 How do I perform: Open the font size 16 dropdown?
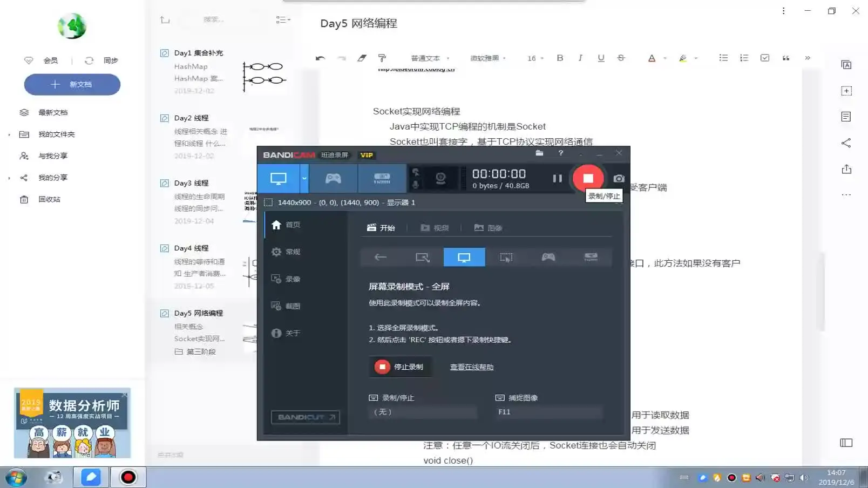(535, 58)
